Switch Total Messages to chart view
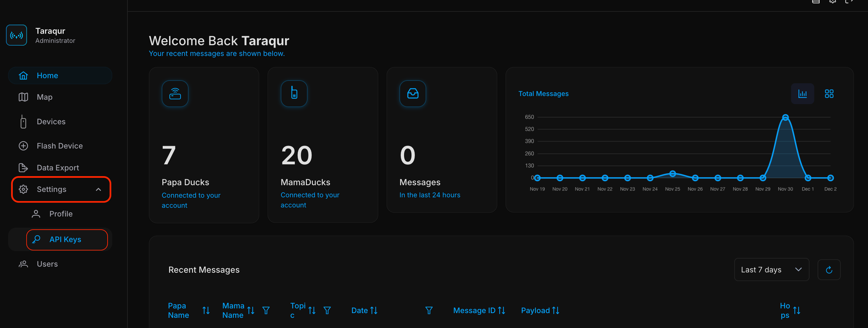The width and height of the screenshot is (868, 328). pyautogui.click(x=803, y=94)
